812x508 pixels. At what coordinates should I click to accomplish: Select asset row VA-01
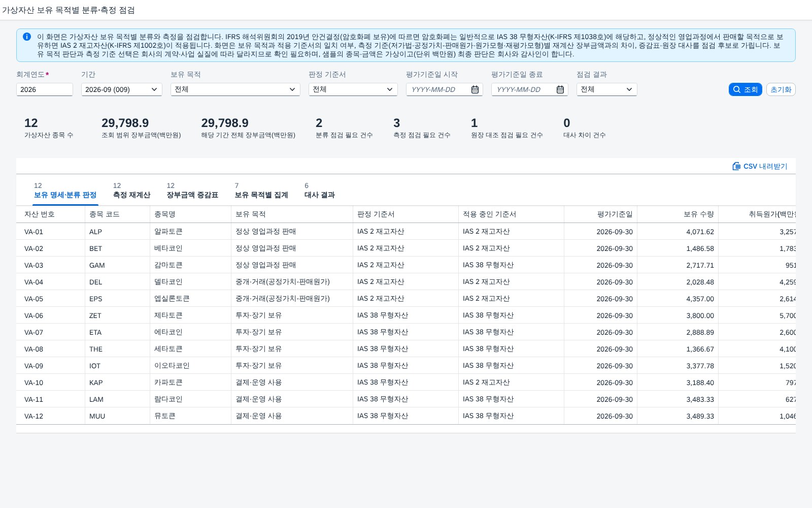[406, 232]
